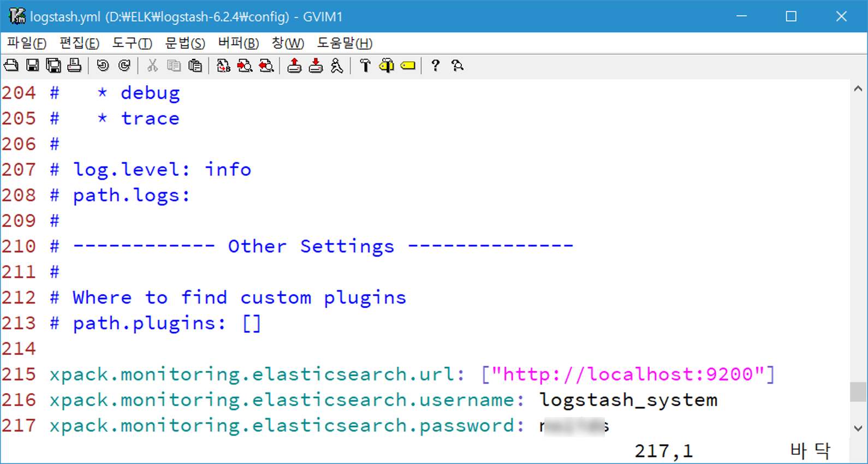
Task: Open the Find and Replace toolbar icon
Action: 223,66
